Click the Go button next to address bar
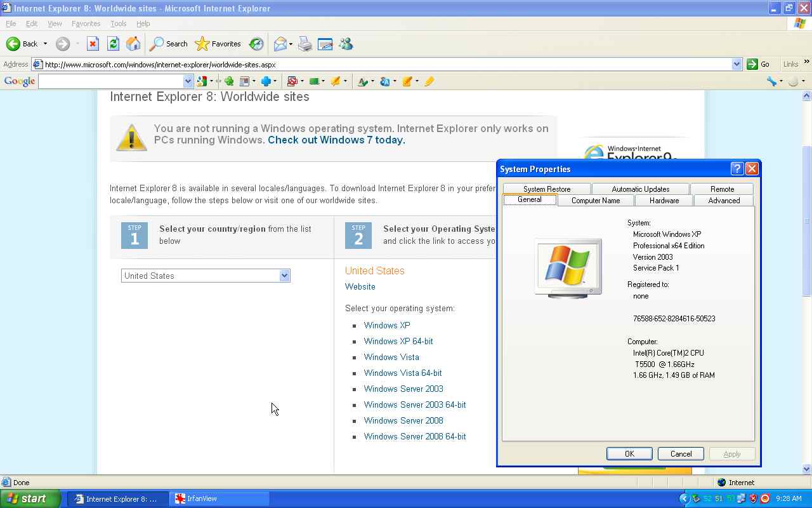This screenshot has width=812, height=508. coord(759,64)
